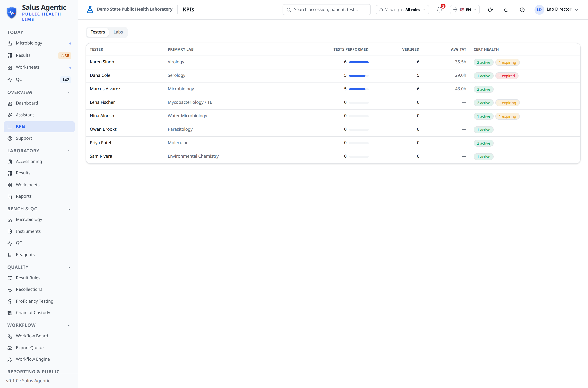Open the help question-mark icon
Viewport: 588px width, 388px height.
tap(522, 10)
